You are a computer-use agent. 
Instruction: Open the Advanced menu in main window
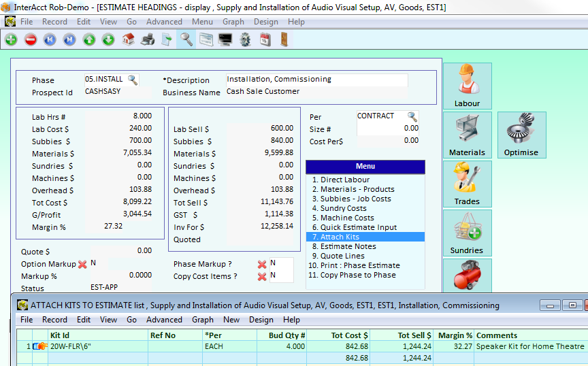click(164, 22)
